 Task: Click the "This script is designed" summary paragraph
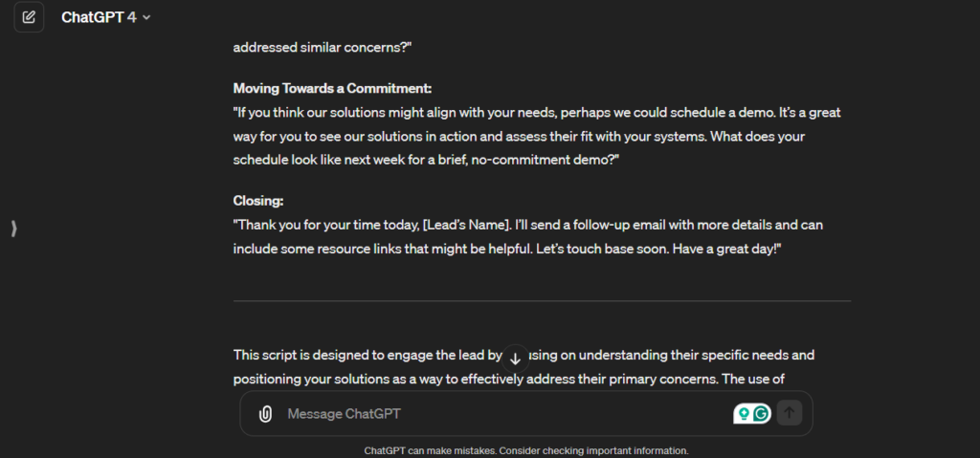pos(523,366)
